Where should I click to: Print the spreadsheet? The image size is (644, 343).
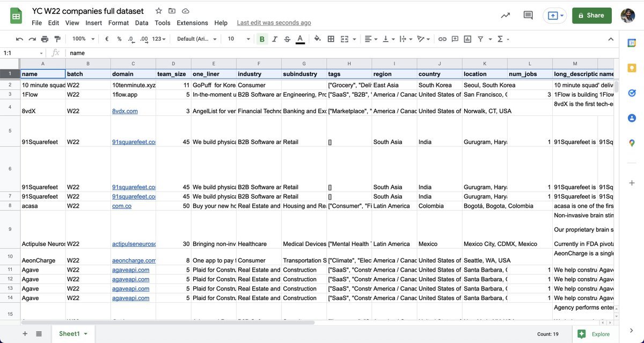[45, 39]
